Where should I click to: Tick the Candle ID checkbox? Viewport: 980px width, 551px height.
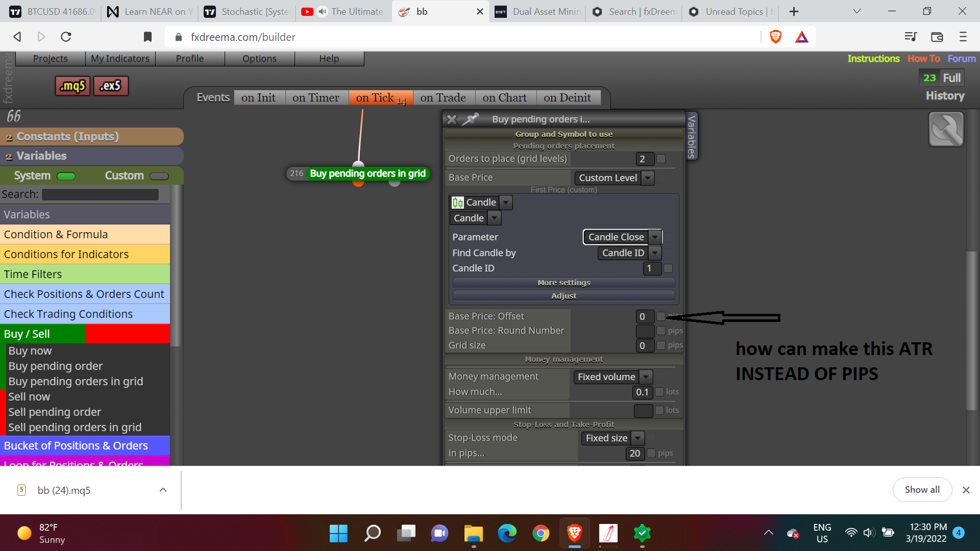(668, 268)
